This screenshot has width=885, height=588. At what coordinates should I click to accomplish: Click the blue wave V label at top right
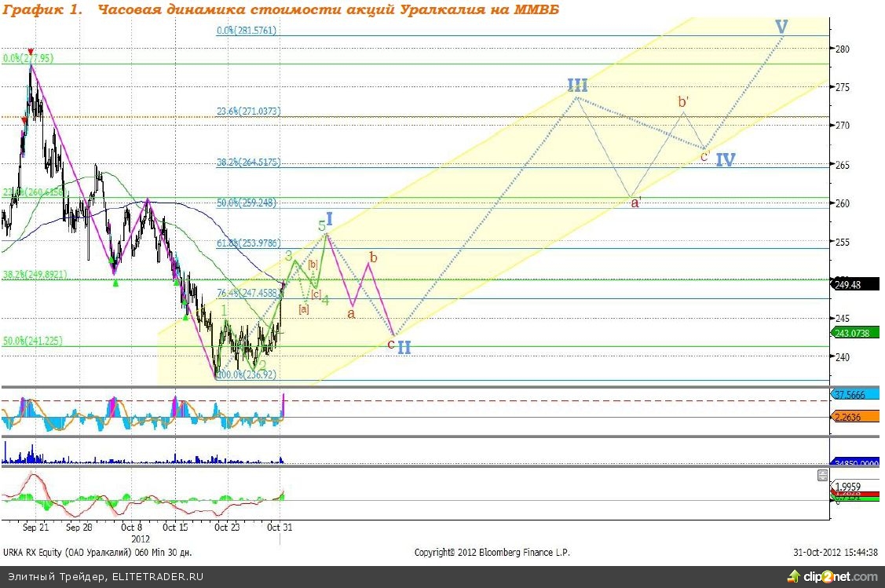(x=781, y=27)
